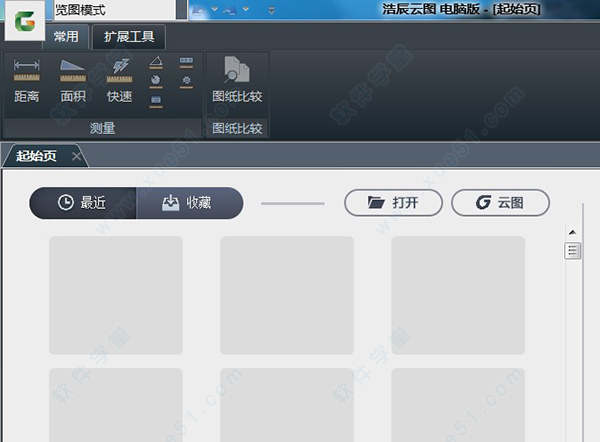Click the circle/radius measure small icon
Image resolution: width=600 pixels, height=442 pixels.
(156, 81)
